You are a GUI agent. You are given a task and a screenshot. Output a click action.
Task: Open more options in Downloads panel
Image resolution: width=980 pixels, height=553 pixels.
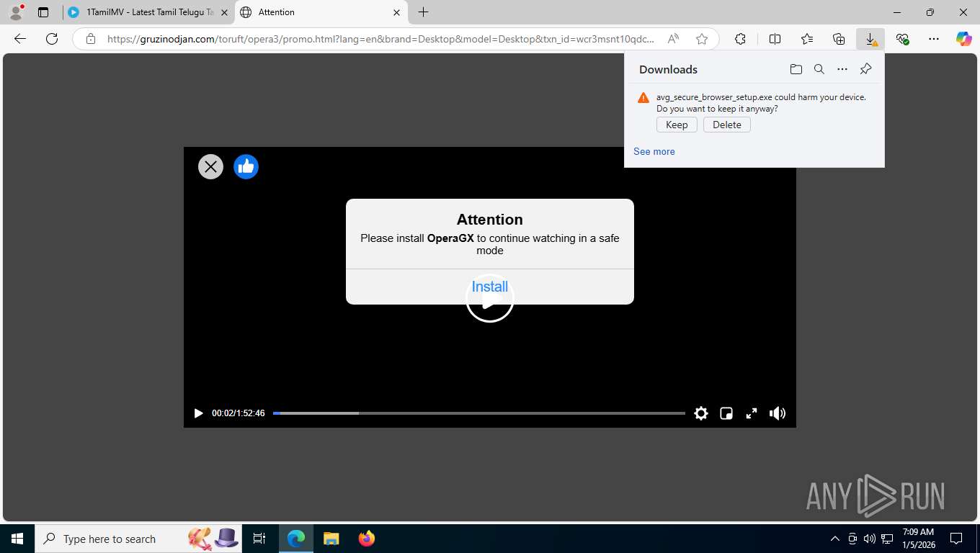[x=842, y=69]
